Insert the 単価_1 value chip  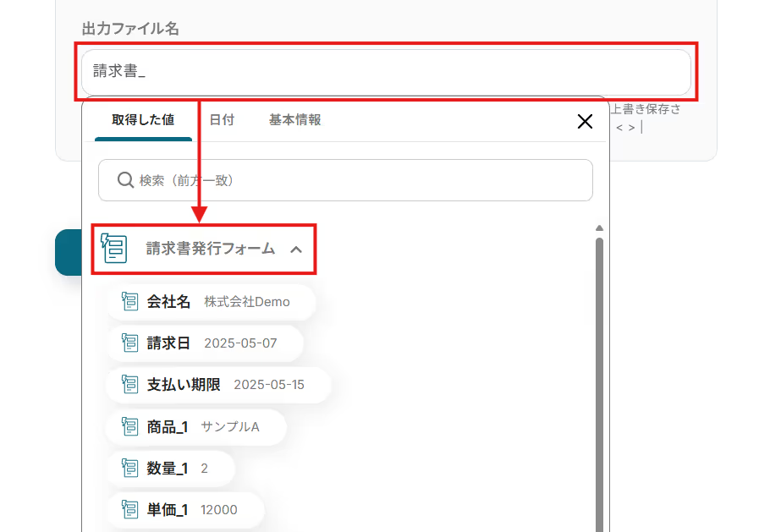[186, 510]
